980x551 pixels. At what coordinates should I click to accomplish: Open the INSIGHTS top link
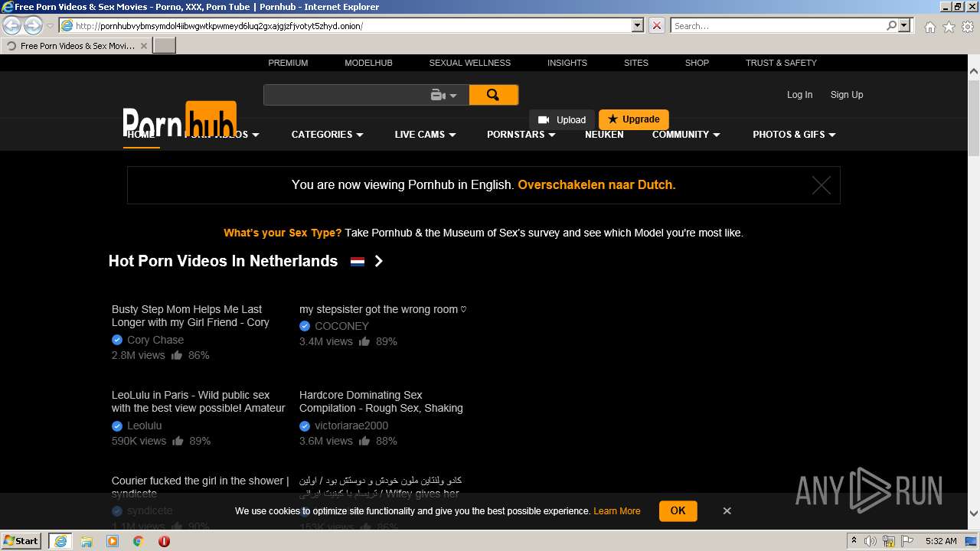pyautogui.click(x=567, y=63)
